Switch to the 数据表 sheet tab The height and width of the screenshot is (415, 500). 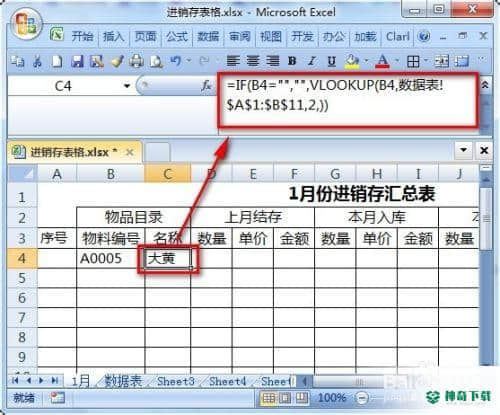[x=123, y=381]
